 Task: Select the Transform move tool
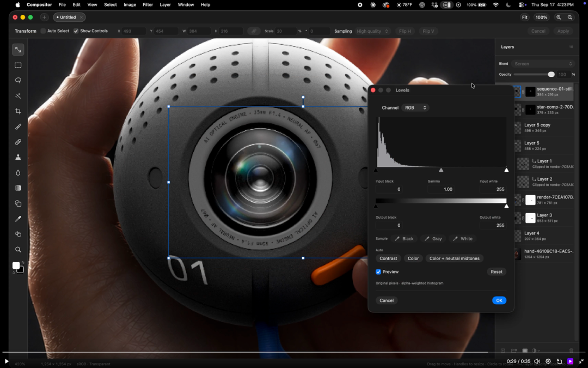click(x=18, y=50)
